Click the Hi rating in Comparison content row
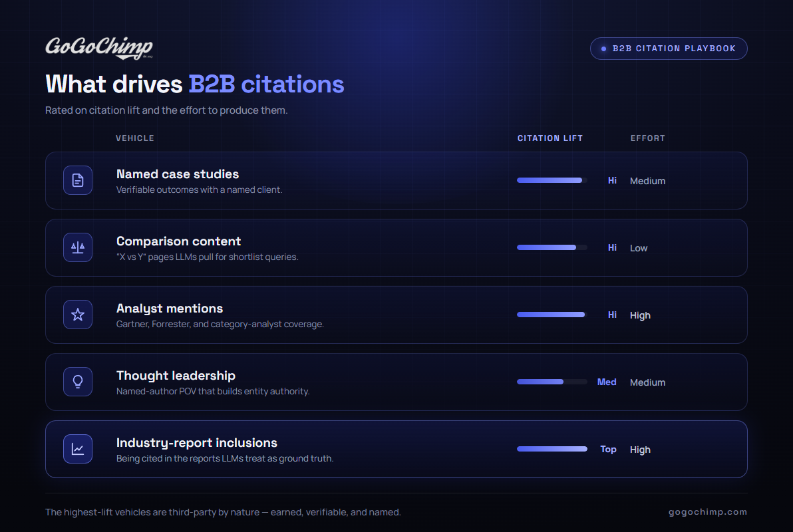793x532 pixels. coord(612,248)
